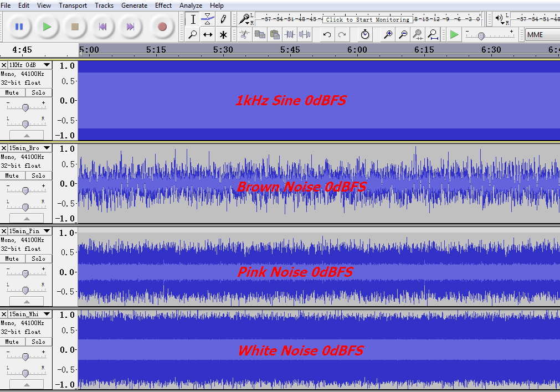
Task: Click to Start Monitoring the input
Action: coord(367,19)
